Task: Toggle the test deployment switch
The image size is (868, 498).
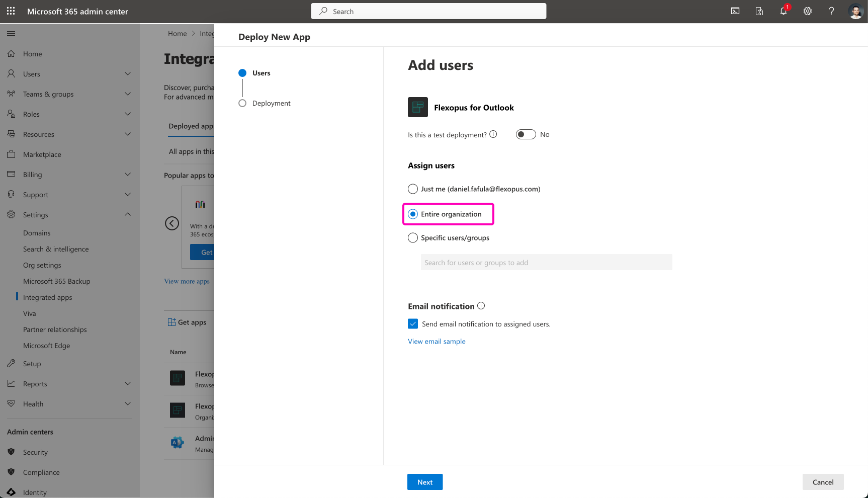Action: (526, 134)
